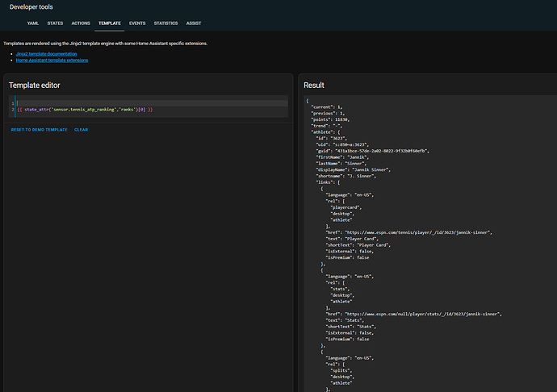557x392 pixels.
Task: Go to the ACTIONS tab
Action: 81,23
